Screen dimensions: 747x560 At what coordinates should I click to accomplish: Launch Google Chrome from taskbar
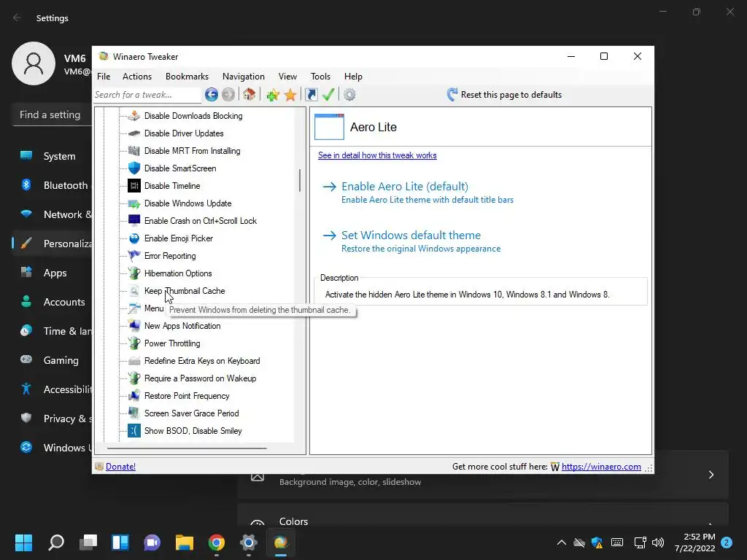tap(216, 542)
